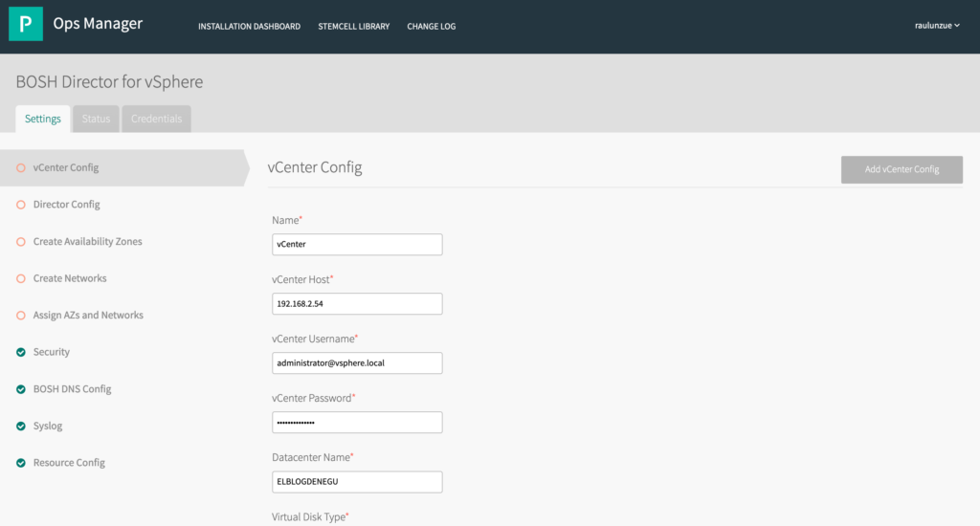Viewport: 980px width, 526px height.
Task: Open vCenter Config section in sidebar
Action: pos(123,167)
